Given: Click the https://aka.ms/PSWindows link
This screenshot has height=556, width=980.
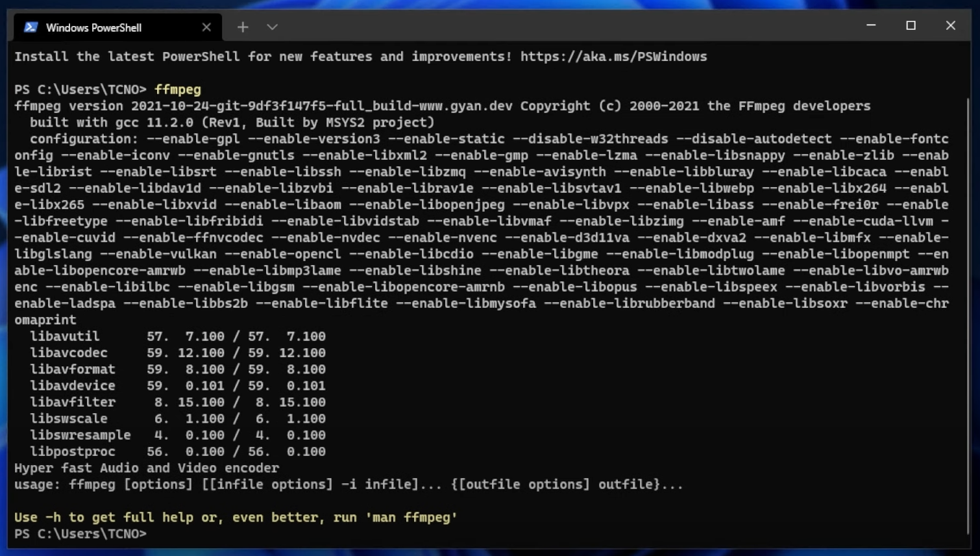Looking at the screenshot, I should click(x=613, y=57).
